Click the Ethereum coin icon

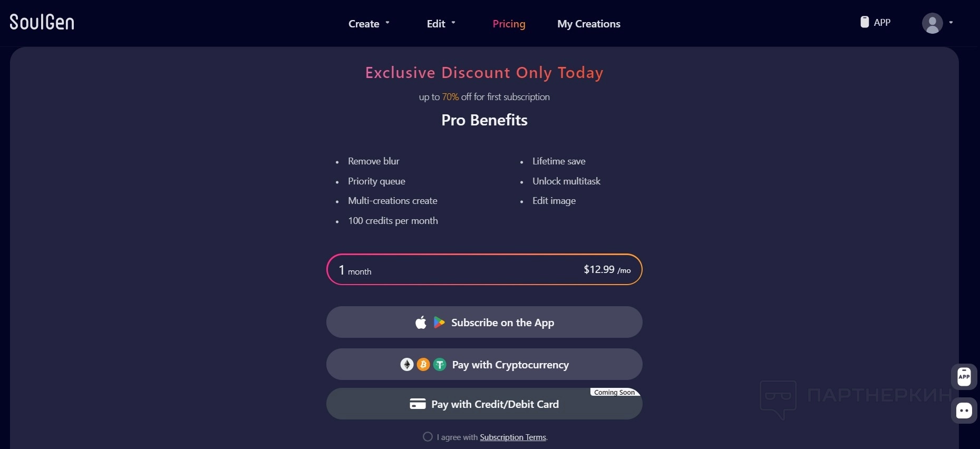click(407, 365)
